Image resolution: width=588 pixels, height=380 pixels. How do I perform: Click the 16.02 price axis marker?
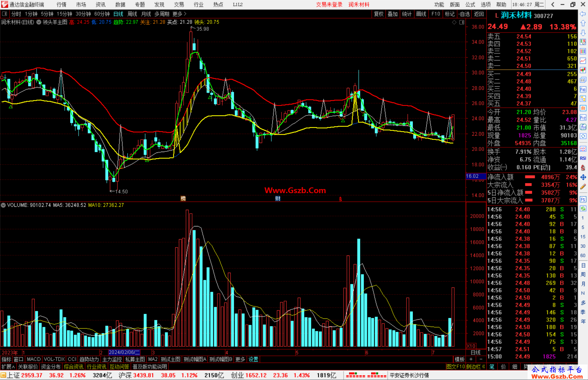pos(476,176)
